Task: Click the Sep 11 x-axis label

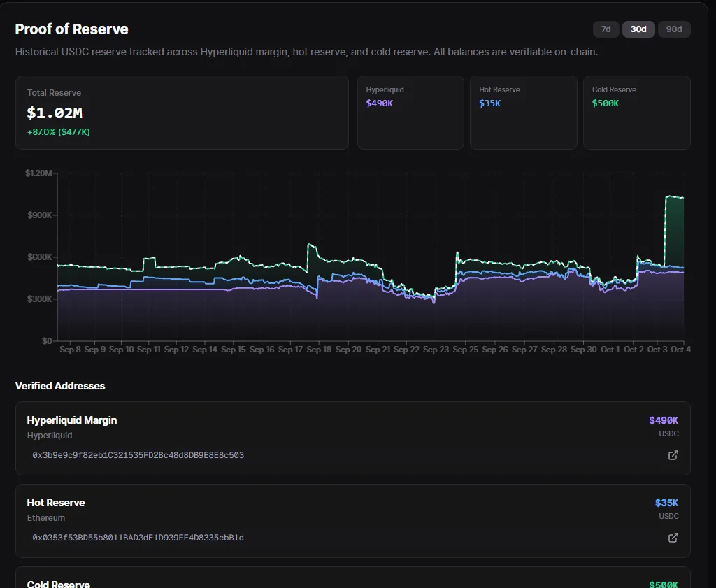Action: point(148,350)
